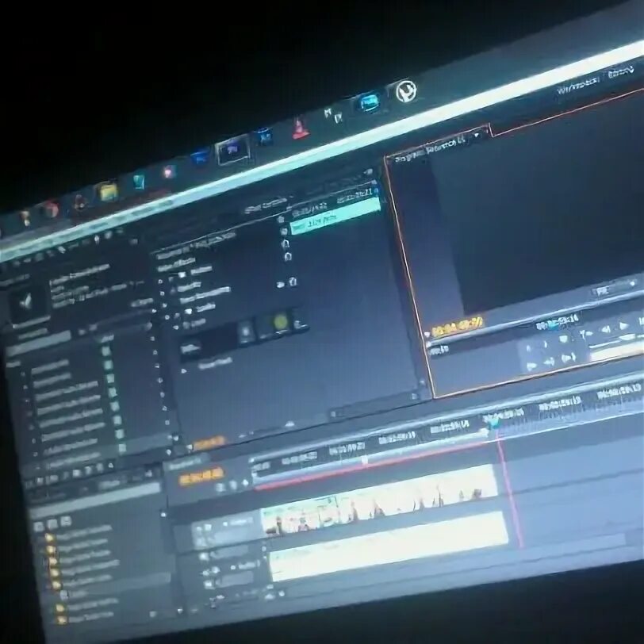Launch VLC orange cone taskbar icon

click(301, 128)
